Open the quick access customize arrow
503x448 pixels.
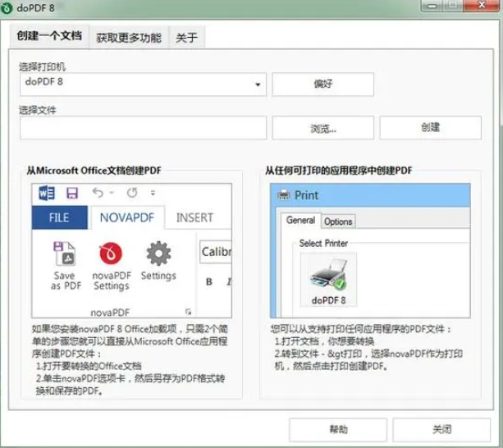pos(153,193)
